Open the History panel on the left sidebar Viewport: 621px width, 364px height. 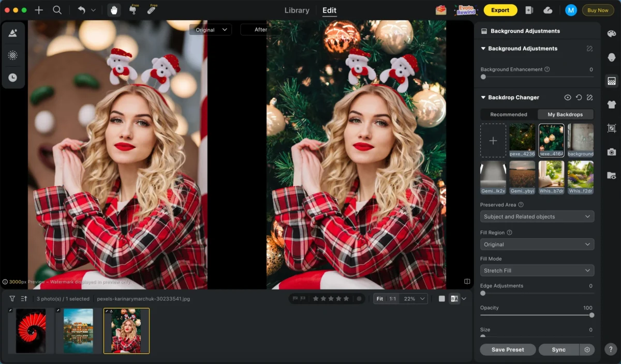pyautogui.click(x=13, y=77)
